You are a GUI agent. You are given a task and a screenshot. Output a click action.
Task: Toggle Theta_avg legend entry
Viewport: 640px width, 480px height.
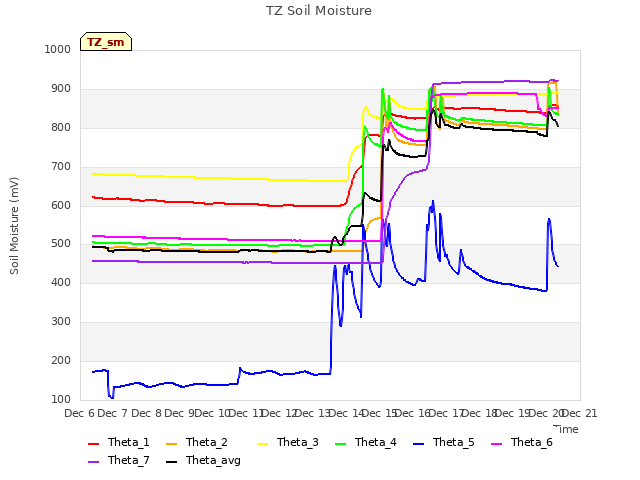pos(203,460)
